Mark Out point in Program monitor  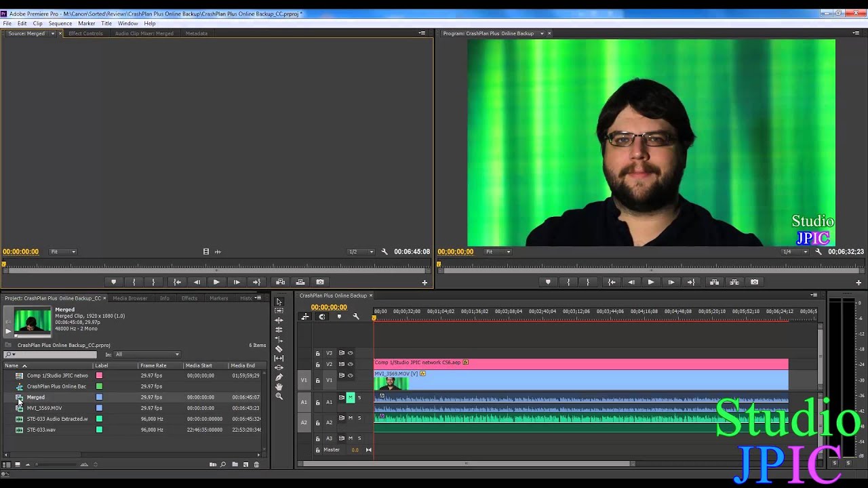[587, 282]
